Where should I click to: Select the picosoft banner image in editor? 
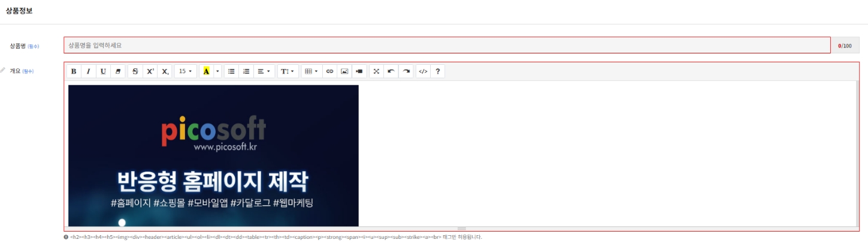click(213, 155)
